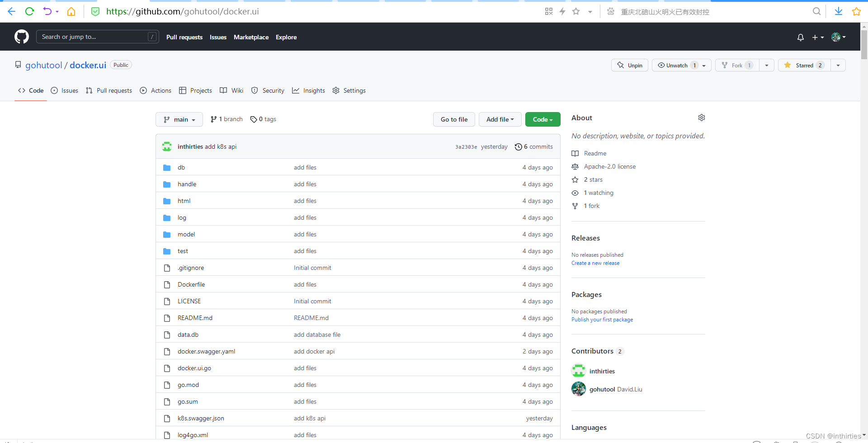Open the green Code dropdown
The height and width of the screenshot is (443, 868).
543,119
